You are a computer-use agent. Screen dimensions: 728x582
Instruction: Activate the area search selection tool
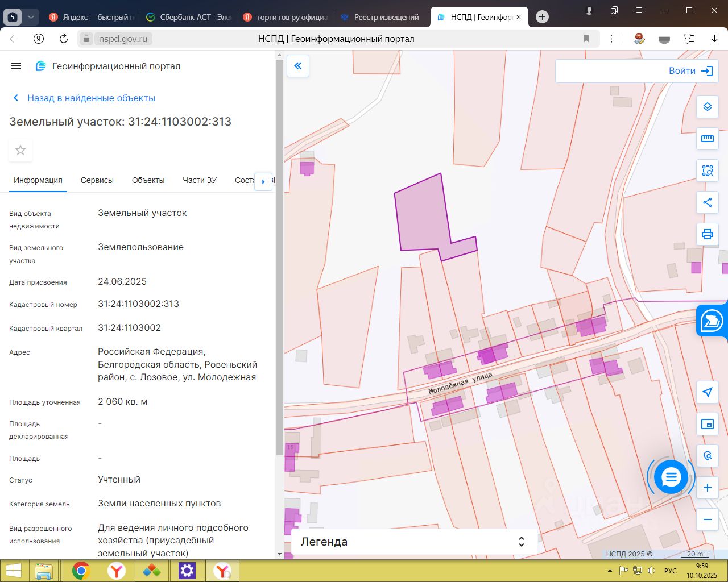[x=708, y=171]
